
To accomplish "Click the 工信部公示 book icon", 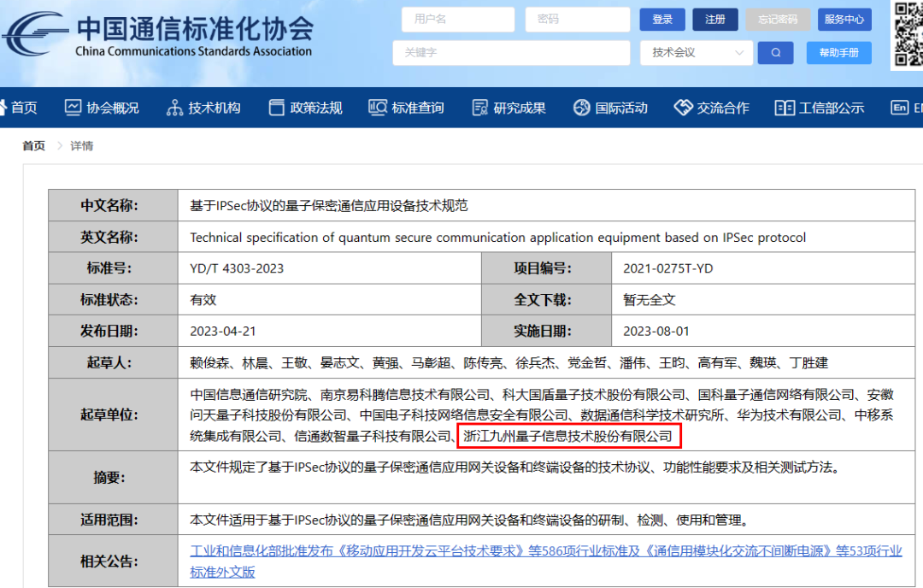I will [x=784, y=108].
